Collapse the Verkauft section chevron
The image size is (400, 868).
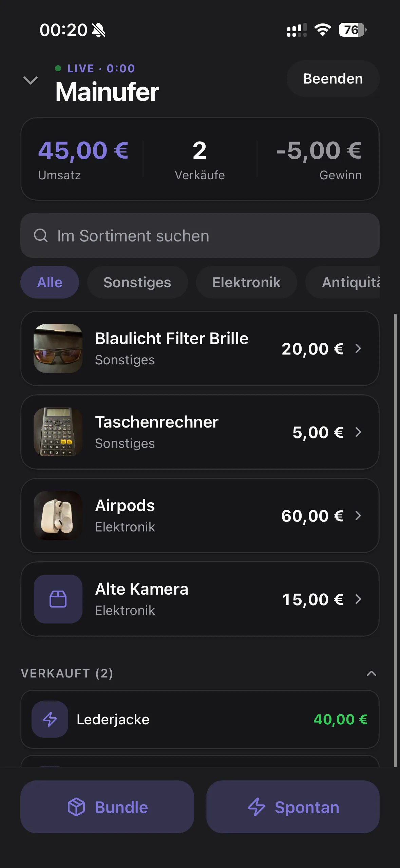(372, 673)
